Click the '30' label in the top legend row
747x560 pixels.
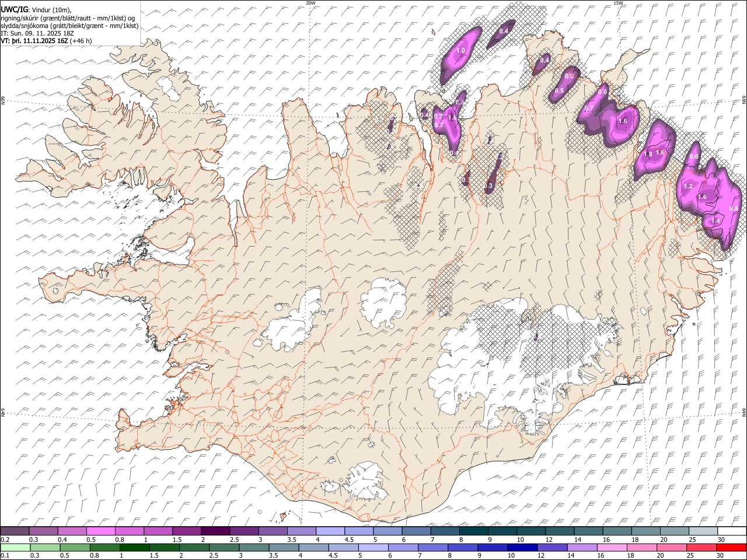point(721,540)
